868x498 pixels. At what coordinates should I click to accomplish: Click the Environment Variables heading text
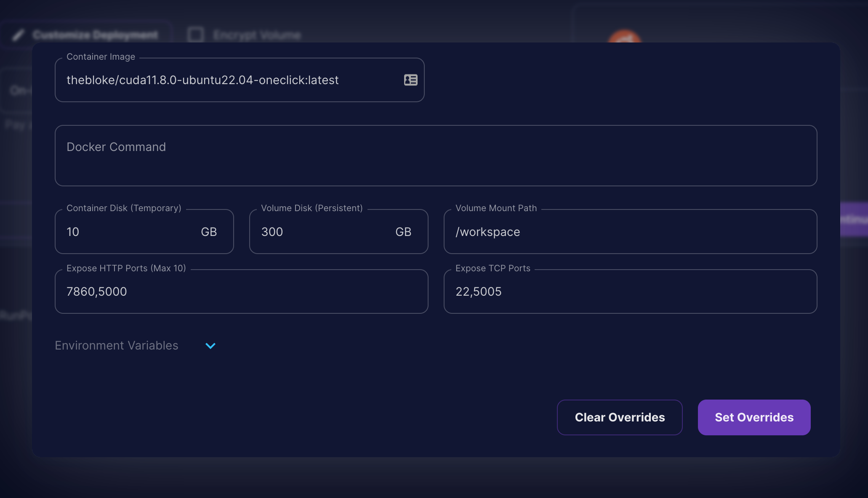coord(117,346)
